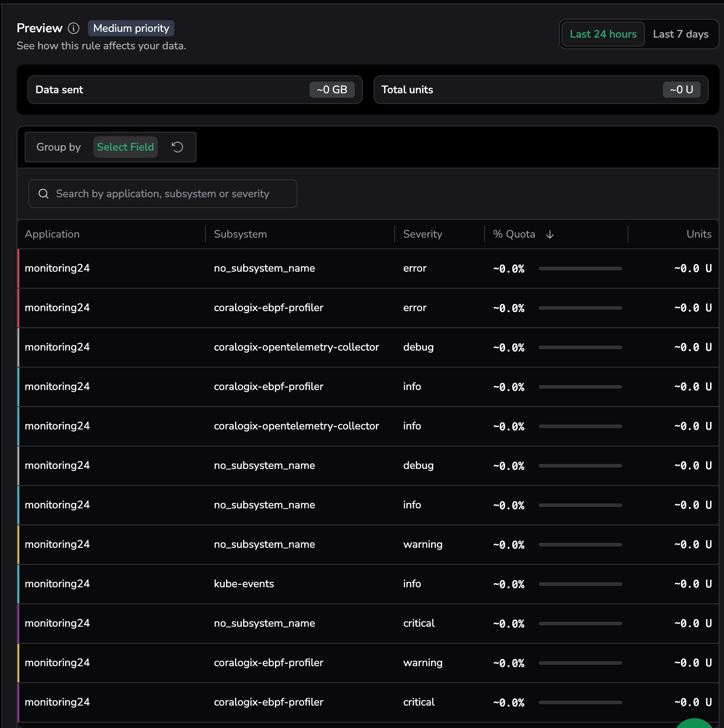Click the Group by label

click(x=59, y=147)
